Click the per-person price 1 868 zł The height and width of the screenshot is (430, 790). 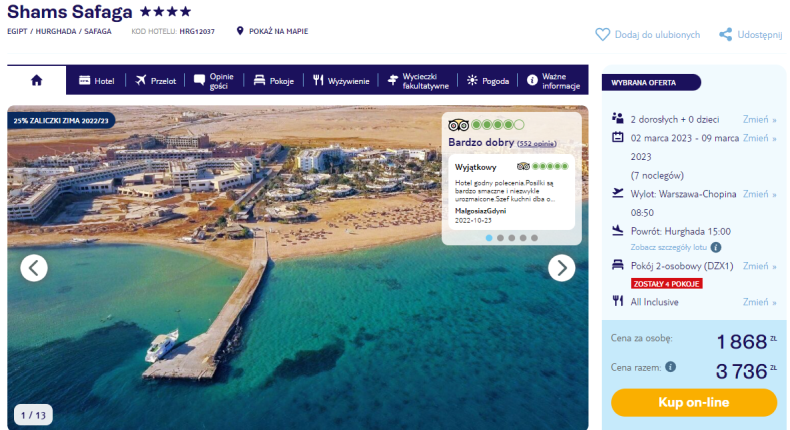tap(746, 342)
